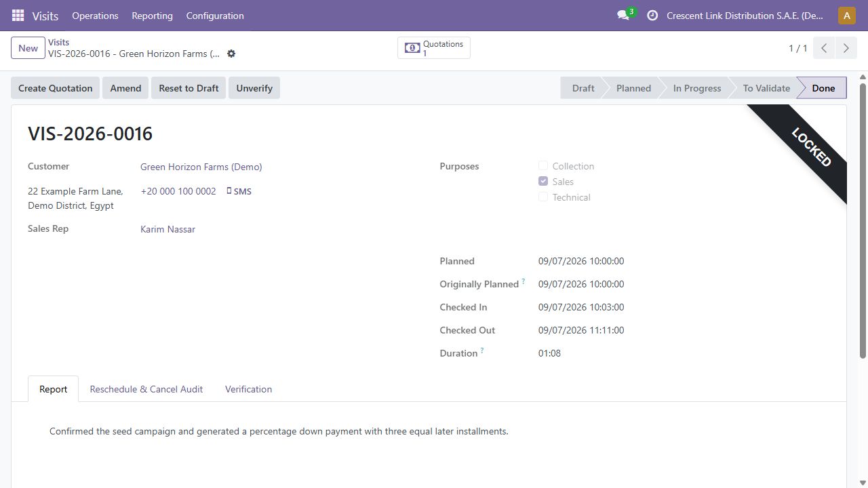The image size is (868, 488).
Task: Select the Draft status stage
Action: [x=583, y=88]
